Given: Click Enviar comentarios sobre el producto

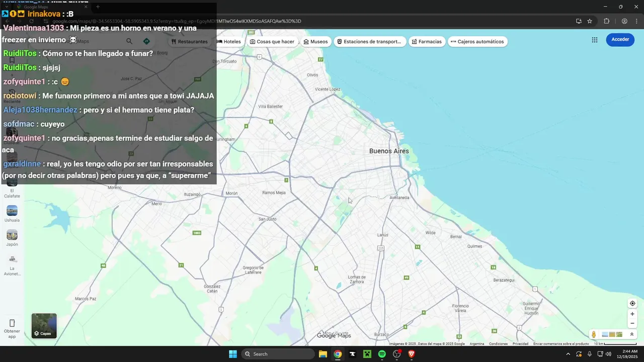Looking at the screenshot, I should (561, 344).
